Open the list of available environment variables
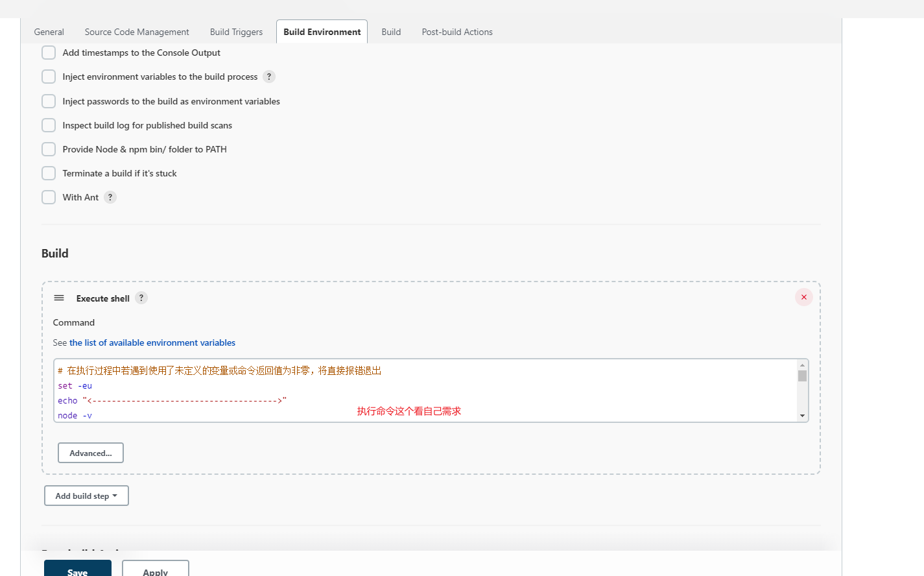This screenshot has width=924, height=576. (152, 342)
